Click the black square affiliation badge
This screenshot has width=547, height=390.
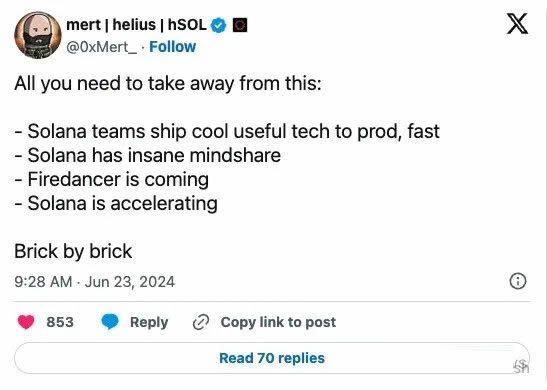tap(240, 25)
